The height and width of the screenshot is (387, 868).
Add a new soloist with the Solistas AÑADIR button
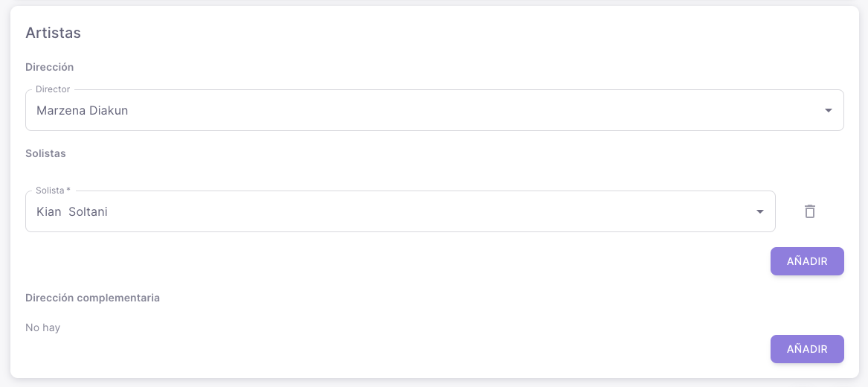point(807,261)
